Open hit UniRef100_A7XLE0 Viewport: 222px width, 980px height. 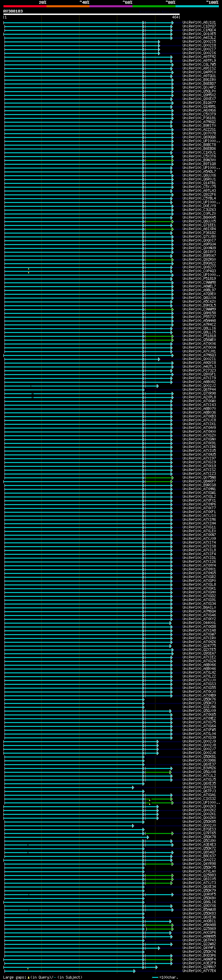coord(199,531)
